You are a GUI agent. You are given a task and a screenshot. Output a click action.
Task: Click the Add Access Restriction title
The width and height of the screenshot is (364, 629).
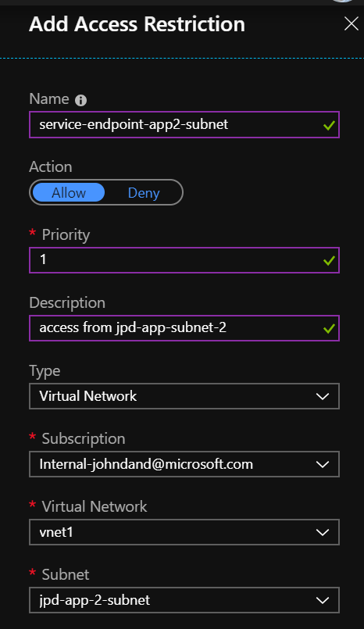(137, 24)
